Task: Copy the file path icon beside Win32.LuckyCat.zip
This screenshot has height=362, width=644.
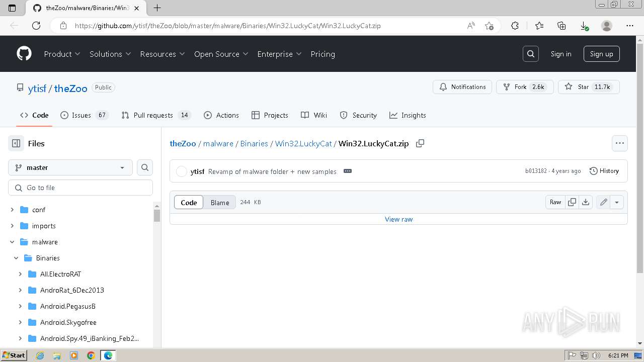Action: 420,143
